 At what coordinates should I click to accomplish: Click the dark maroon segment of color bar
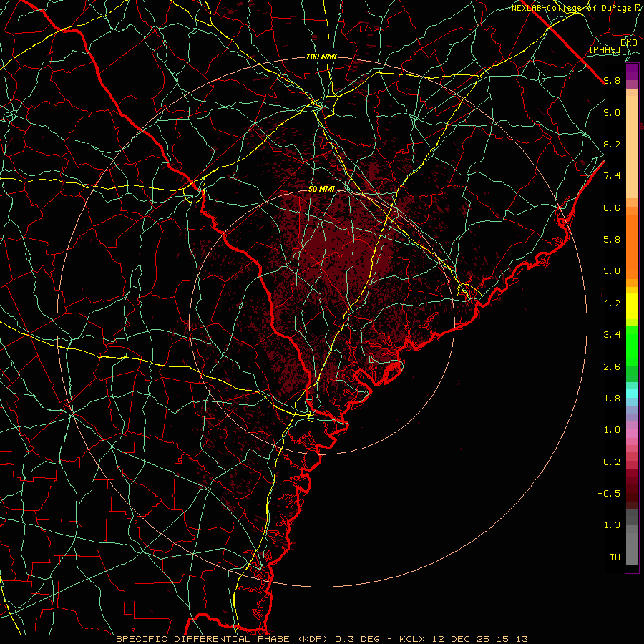632,489
